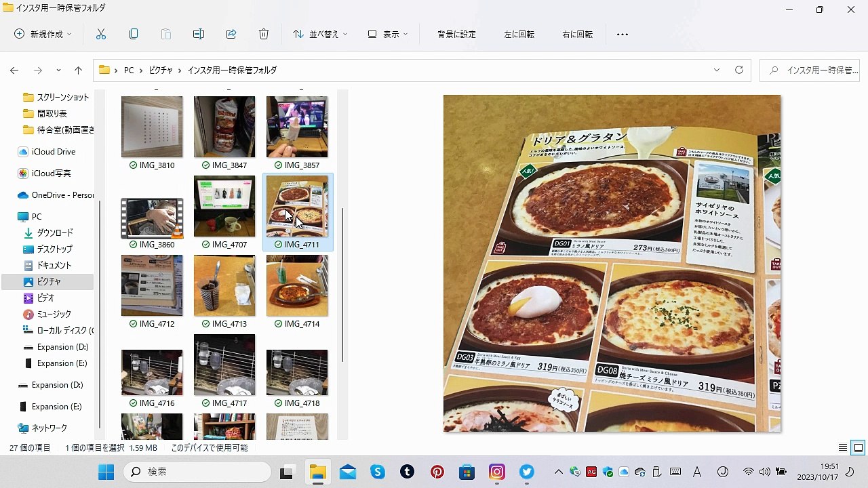
Task: Switch to details list view icon
Action: 843,448
